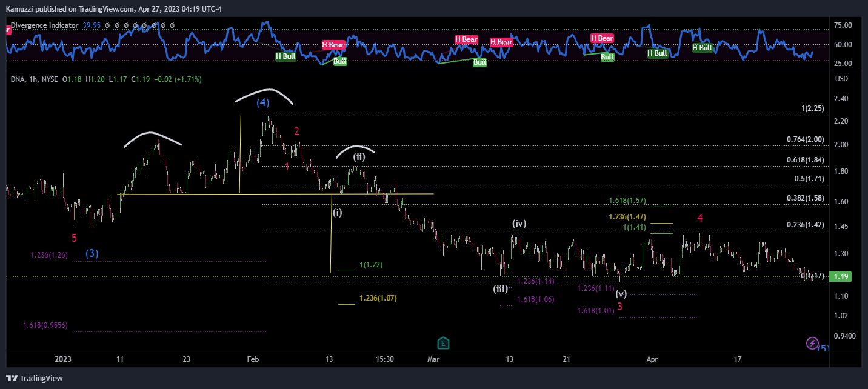
Task: Click the purple label 1.618(1.06)
Action: [535, 299]
